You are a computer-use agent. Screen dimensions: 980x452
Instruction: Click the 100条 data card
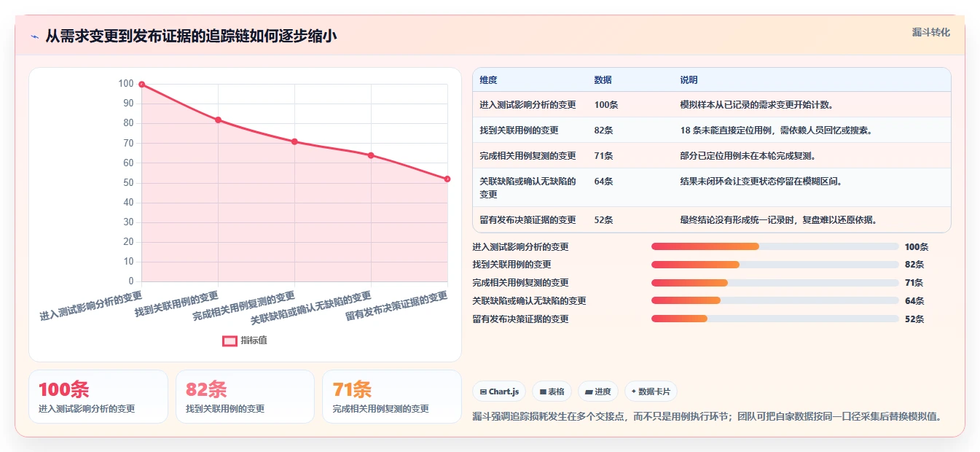coord(98,397)
